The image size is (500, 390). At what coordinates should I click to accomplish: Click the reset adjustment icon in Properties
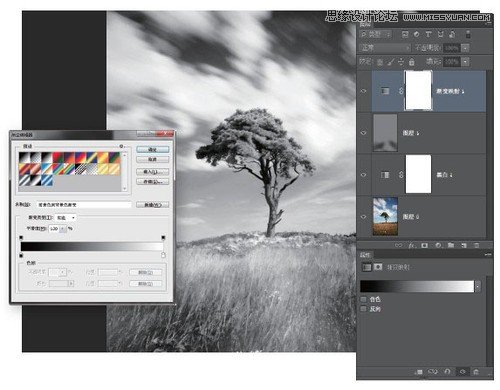(x=447, y=371)
